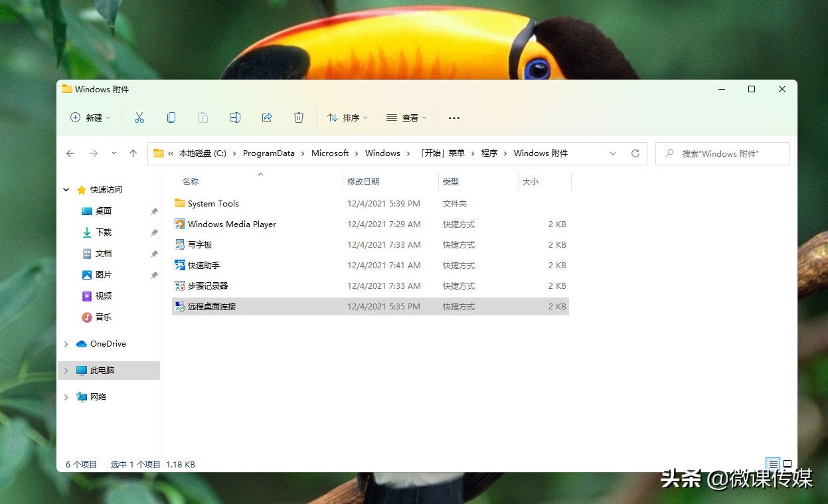The width and height of the screenshot is (828, 504).
Task: Open the 查看 view dropdown
Action: coord(406,118)
